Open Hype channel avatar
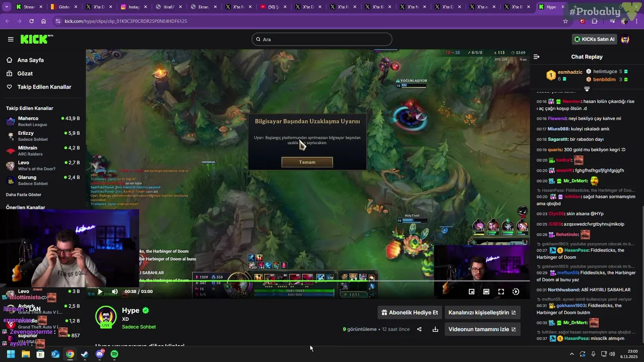Screen dimensions: 644x362 [x=106, y=316]
